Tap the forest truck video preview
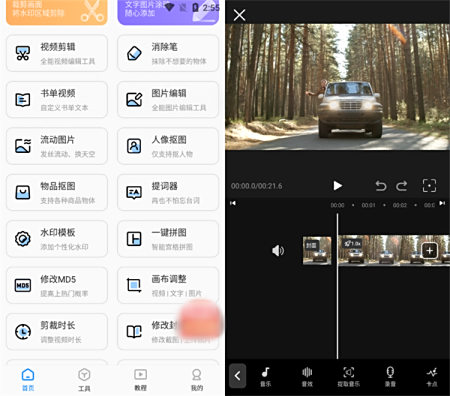Image resolution: width=450 pixels, height=396 pixels. [x=337, y=87]
